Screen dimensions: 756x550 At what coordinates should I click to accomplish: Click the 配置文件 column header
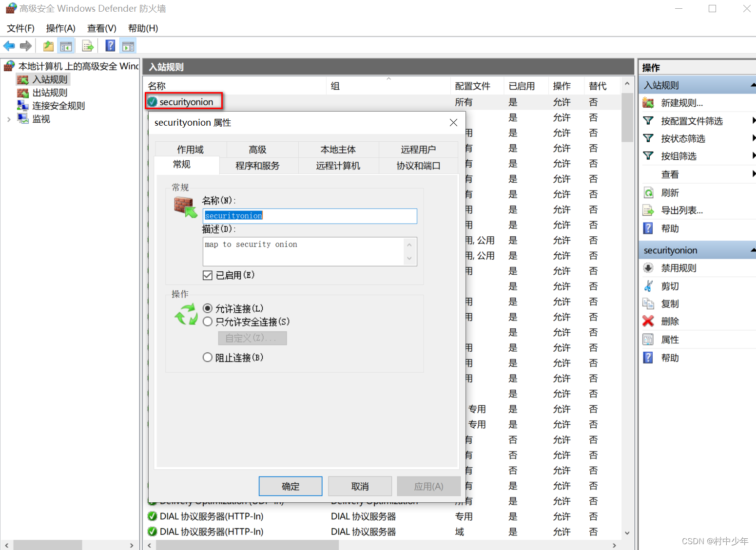coord(477,86)
